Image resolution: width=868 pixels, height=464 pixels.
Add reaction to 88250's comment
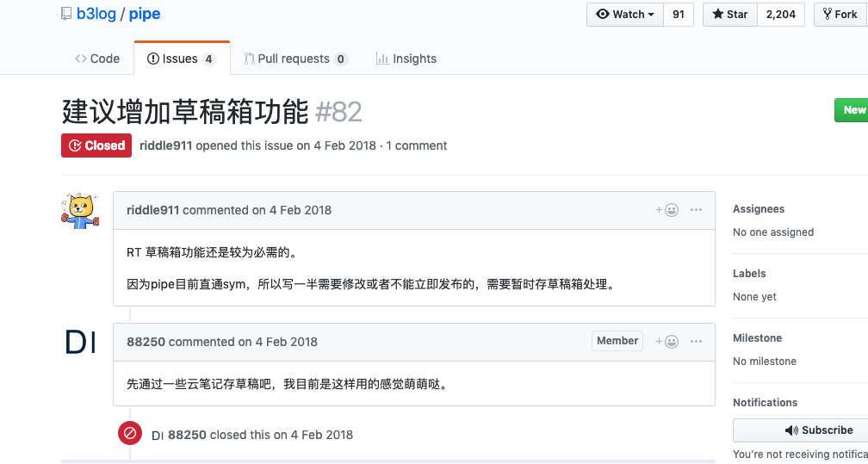[667, 342]
